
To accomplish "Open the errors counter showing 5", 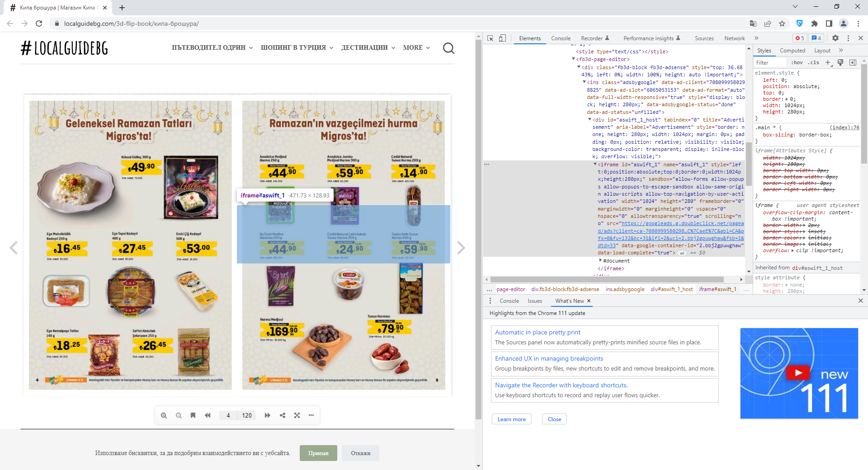I will click(800, 38).
